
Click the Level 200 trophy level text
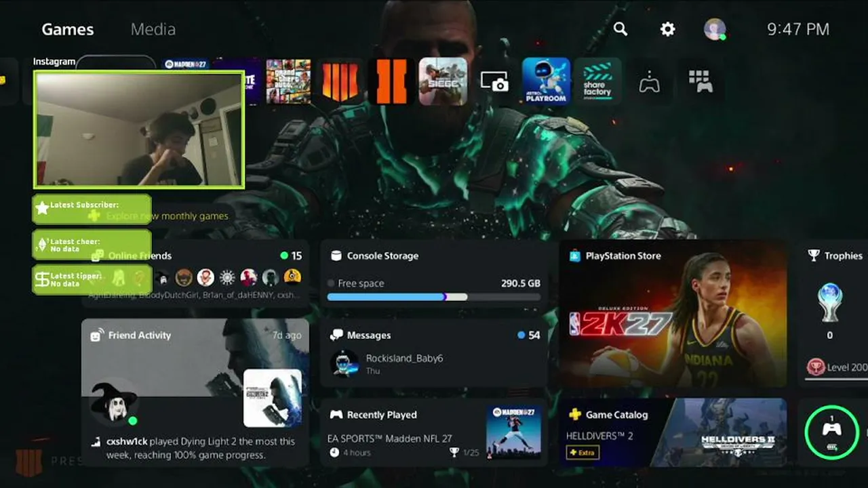(848, 367)
